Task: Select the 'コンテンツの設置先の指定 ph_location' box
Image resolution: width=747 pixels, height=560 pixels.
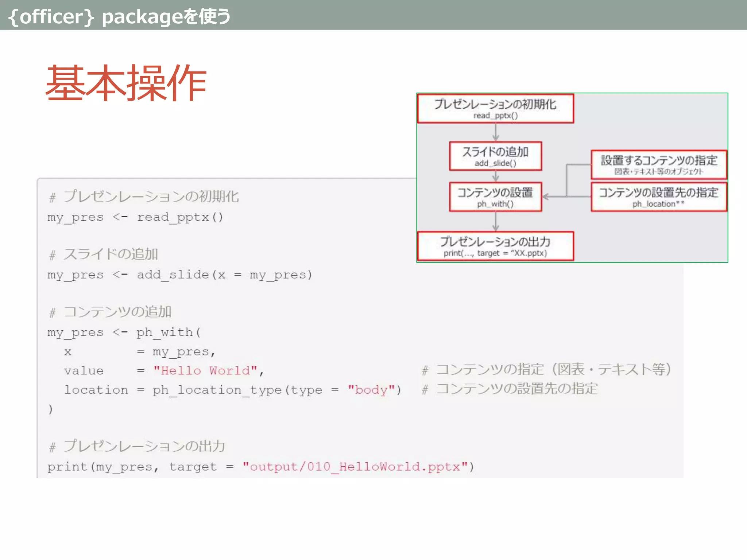Action: pos(658,197)
